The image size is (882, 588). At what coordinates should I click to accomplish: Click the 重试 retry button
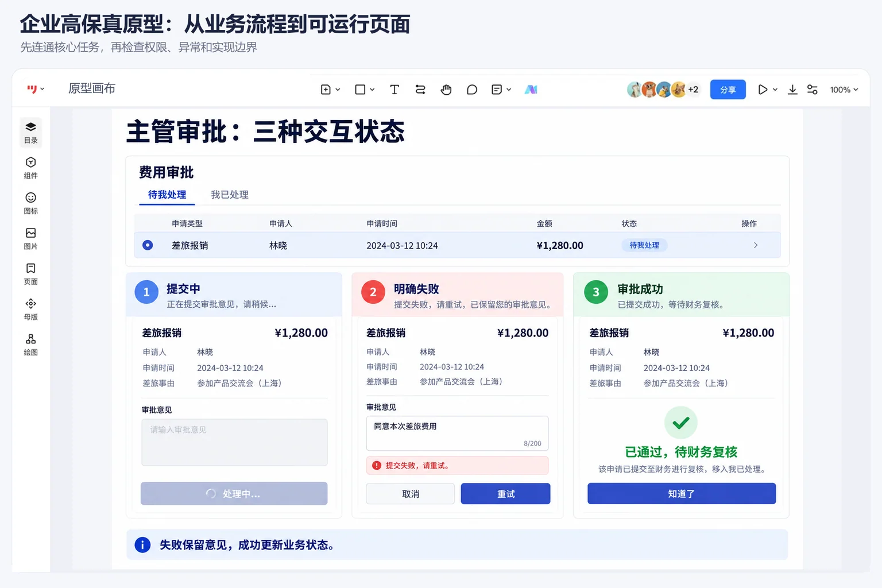506,494
